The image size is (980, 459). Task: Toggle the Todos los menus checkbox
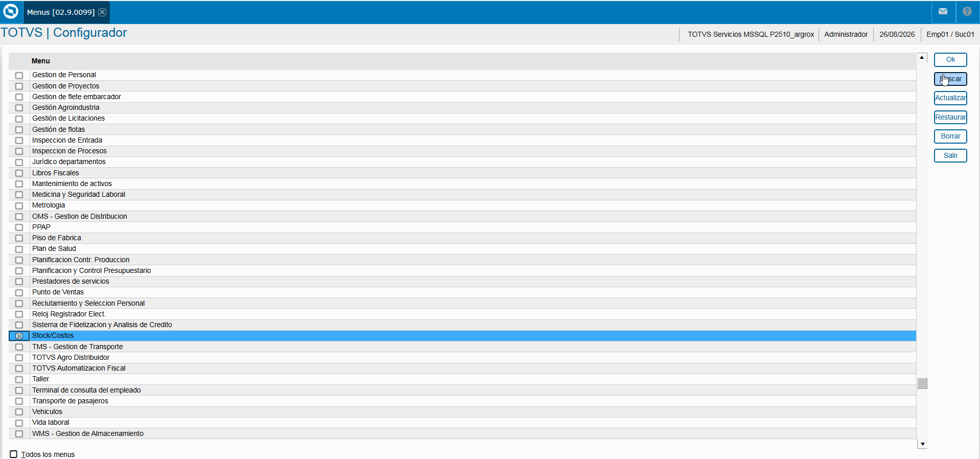tap(14, 454)
